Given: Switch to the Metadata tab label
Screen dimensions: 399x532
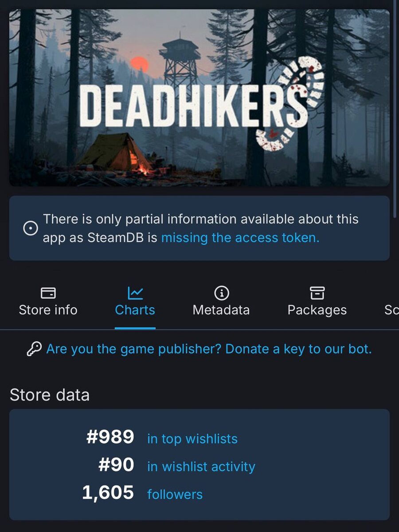Looking at the screenshot, I should pos(221,310).
